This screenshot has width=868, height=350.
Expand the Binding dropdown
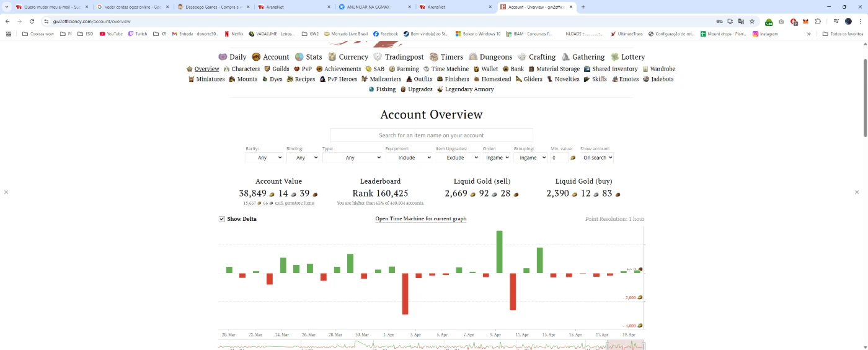303,158
